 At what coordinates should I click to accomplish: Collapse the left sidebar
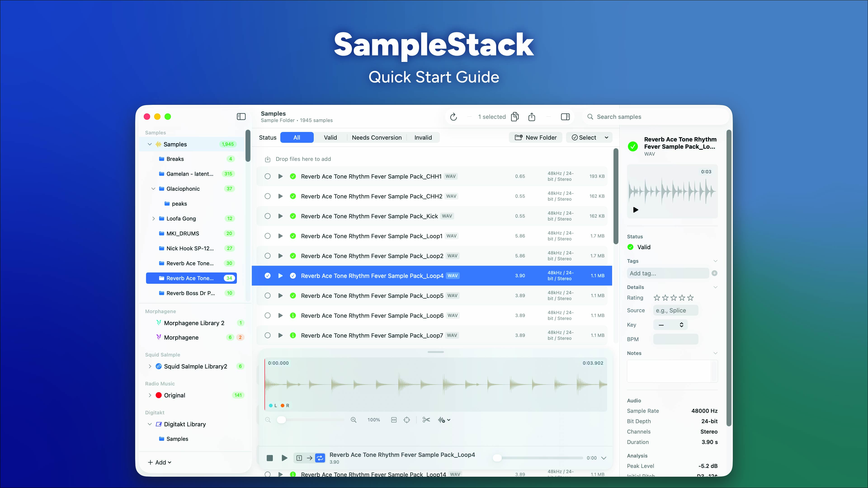[241, 117]
